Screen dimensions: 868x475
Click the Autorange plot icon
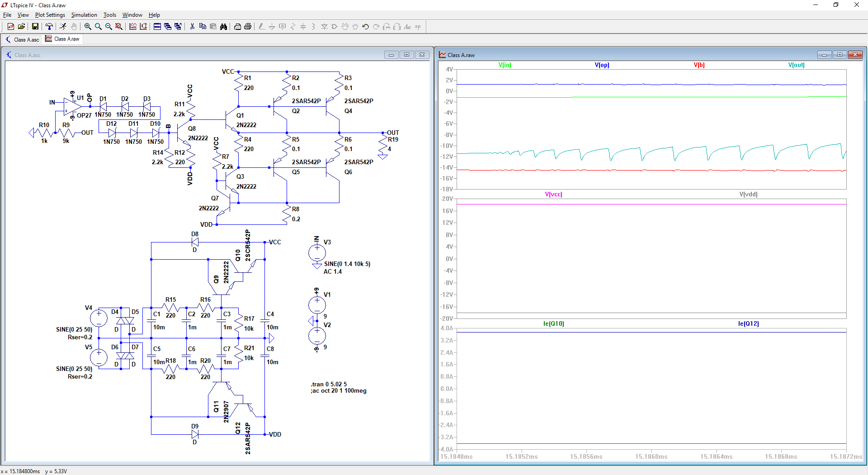click(x=143, y=27)
